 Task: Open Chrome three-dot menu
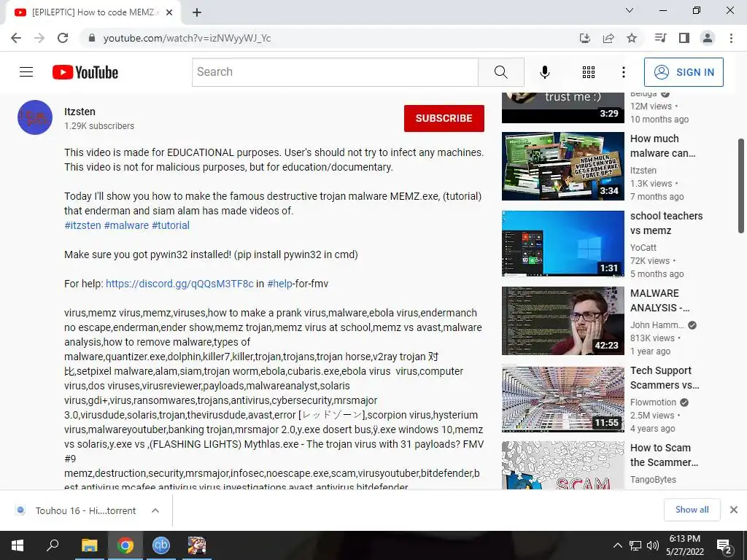click(731, 38)
